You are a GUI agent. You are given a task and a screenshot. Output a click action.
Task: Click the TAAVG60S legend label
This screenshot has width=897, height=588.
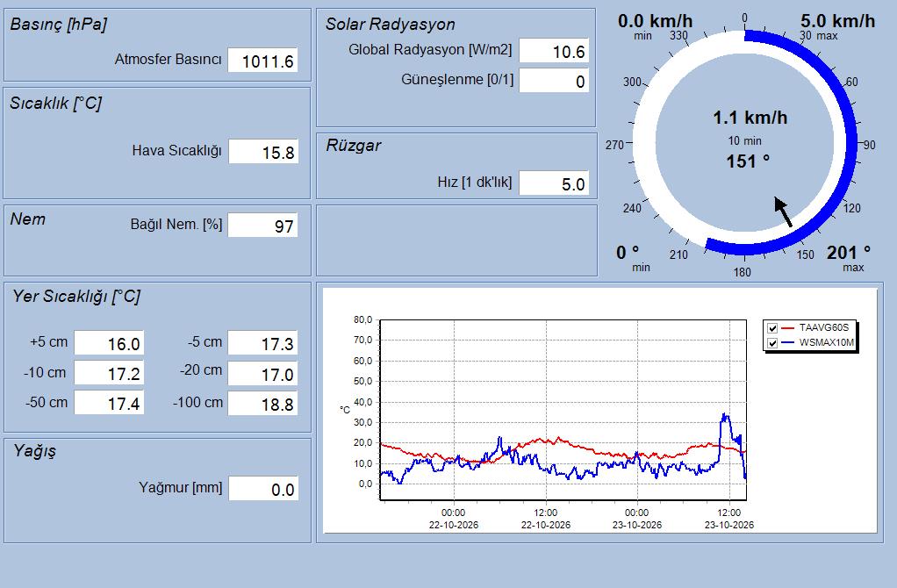(x=824, y=327)
